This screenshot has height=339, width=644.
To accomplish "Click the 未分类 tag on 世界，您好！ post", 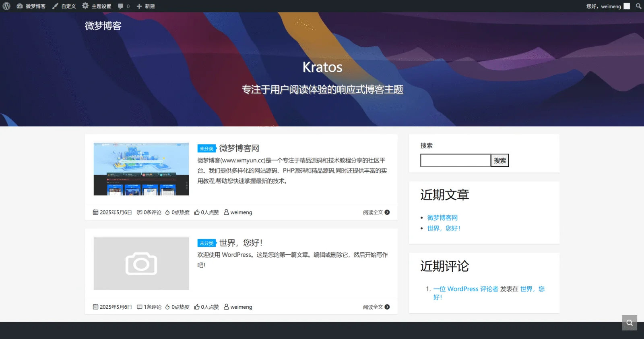I will pos(207,243).
